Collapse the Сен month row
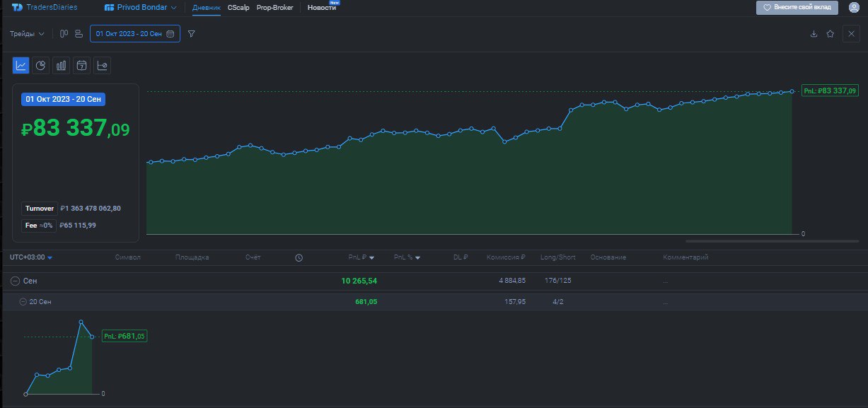The height and width of the screenshot is (408, 868). tap(15, 281)
